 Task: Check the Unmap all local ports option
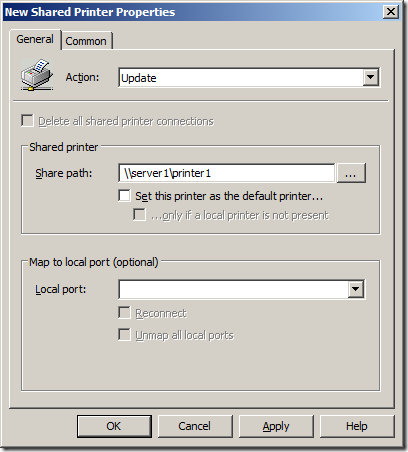pos(124,335)
